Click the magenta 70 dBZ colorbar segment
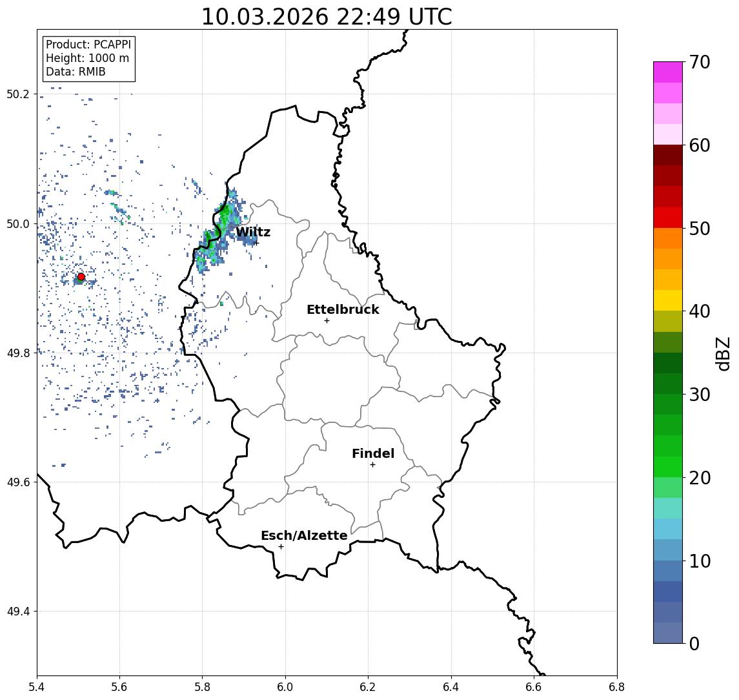Viewport: 739px width, 700px height. point(668,72)
